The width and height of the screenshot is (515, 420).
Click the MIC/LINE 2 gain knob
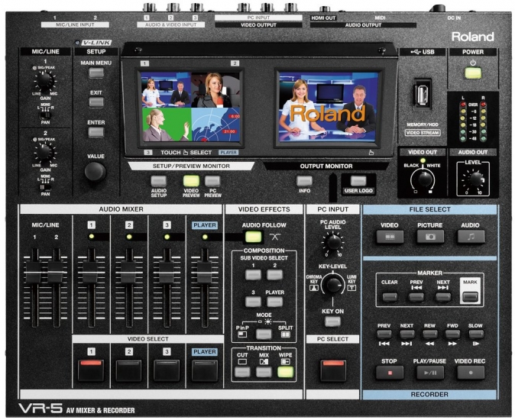(44, 152)
